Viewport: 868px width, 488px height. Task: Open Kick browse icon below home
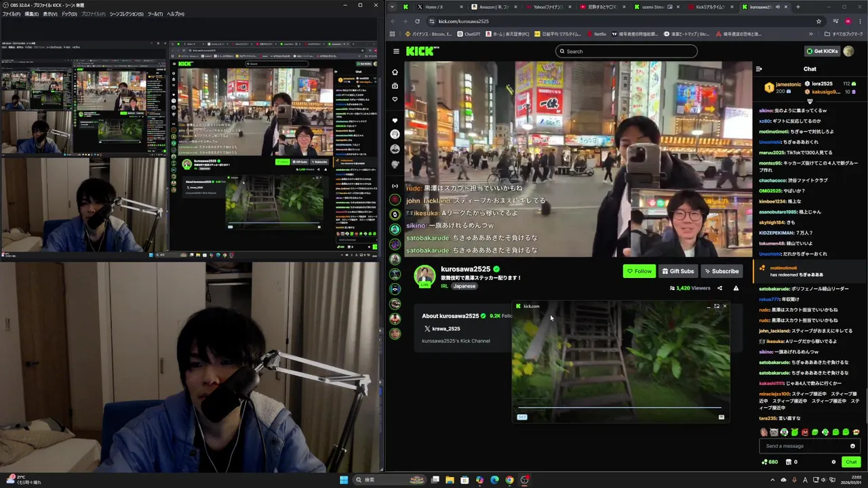(395, 85)
